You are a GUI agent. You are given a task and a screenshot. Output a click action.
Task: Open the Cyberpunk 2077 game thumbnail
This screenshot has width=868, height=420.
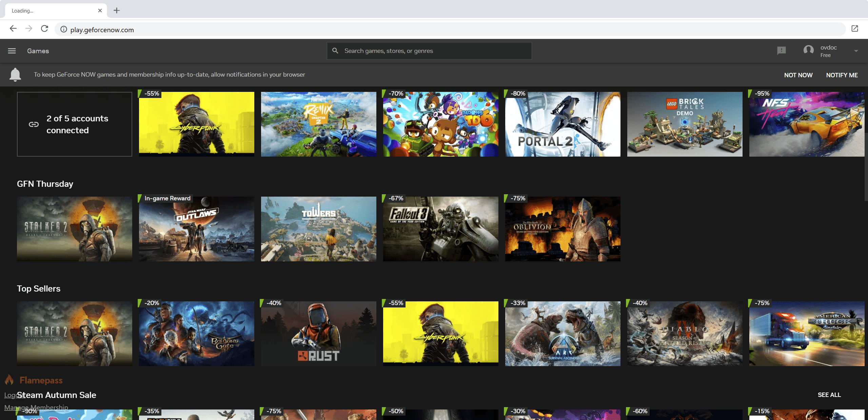point(196,124)
